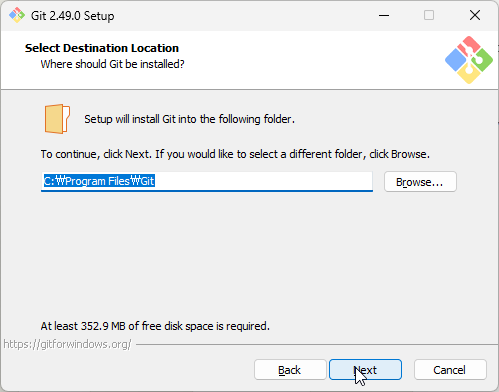Click the large Git logo in the header
Image resolution: width=499 pixels, height=392 pixels.
[469, 60]
